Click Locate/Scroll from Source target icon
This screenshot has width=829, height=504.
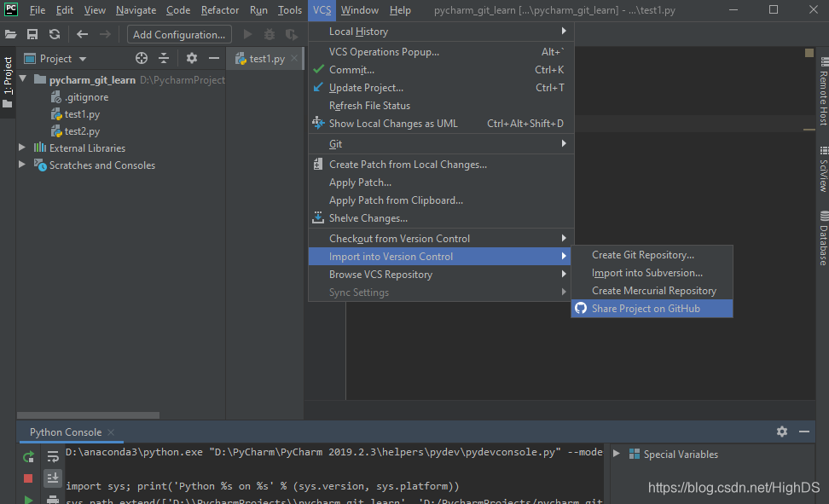point(142,58)
